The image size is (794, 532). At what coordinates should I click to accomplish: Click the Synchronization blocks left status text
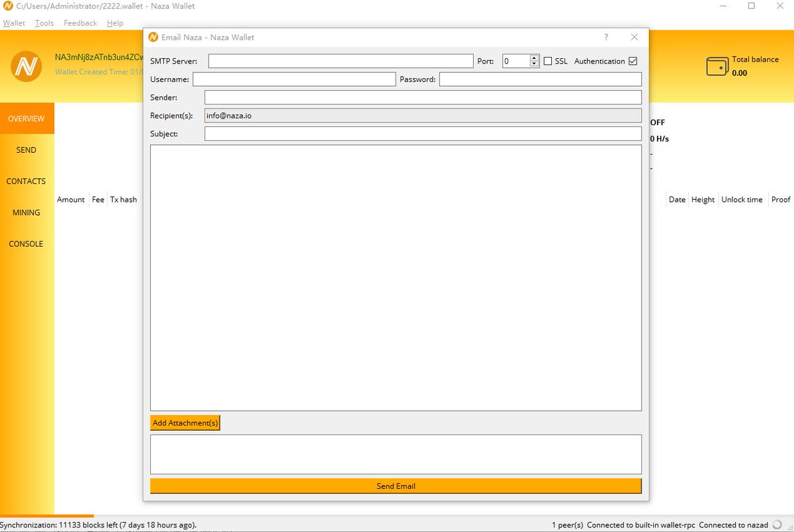click(98, 525)
